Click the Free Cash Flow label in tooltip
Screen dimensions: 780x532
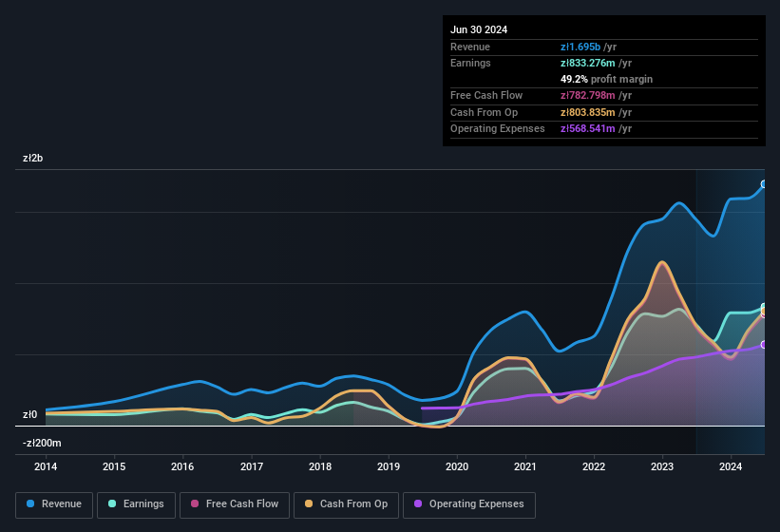coord(486,95)
